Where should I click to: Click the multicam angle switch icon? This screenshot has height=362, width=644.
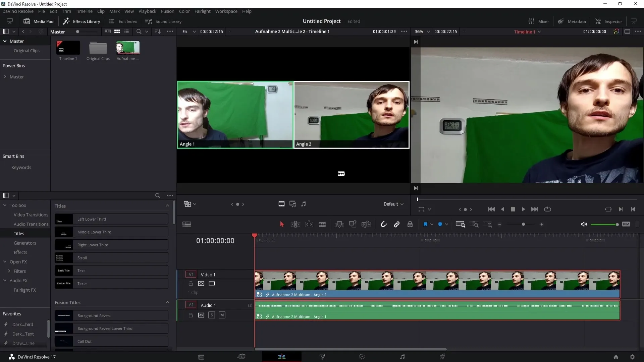pyautogui.click(x=187, y=204)
